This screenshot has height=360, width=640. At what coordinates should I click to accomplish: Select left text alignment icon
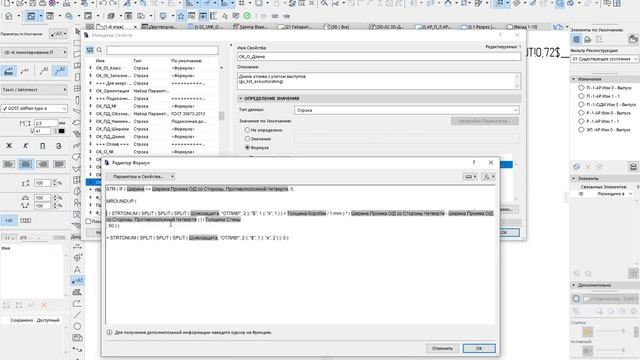click(9, 164)
